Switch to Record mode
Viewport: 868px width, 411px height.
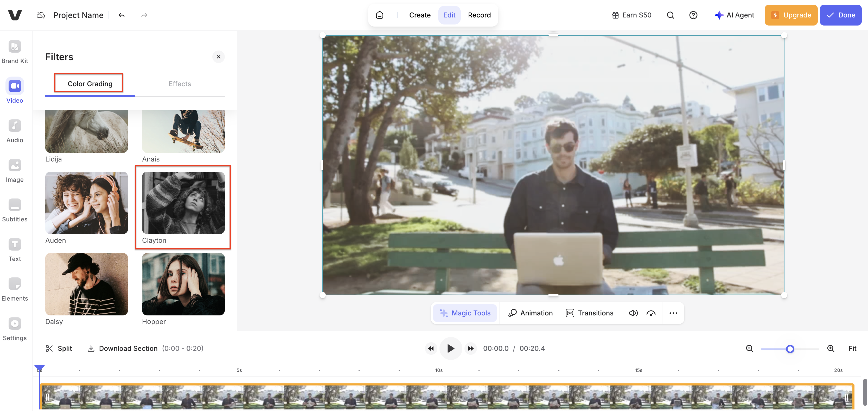(479, 15)
